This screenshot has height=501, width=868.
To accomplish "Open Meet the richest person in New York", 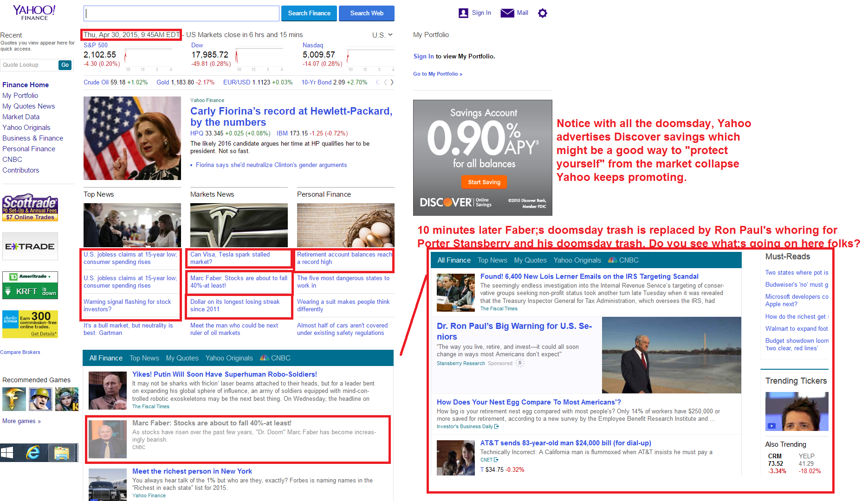I will (192, 471).
